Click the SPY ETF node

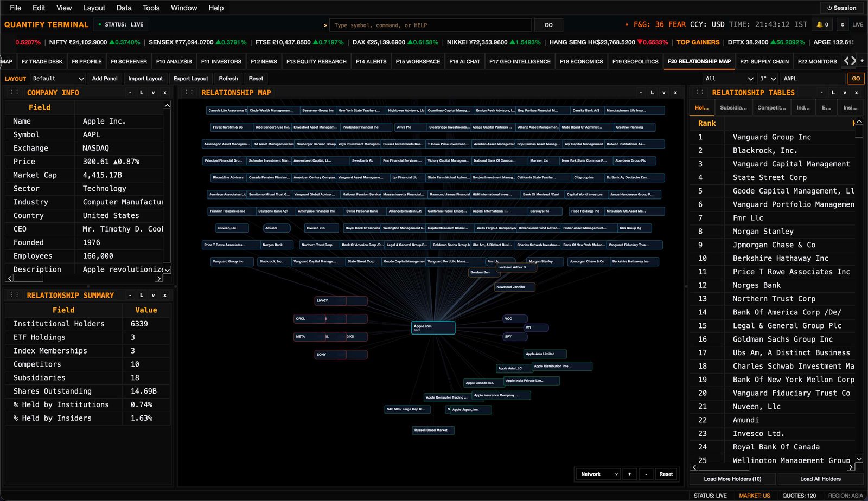click(515, 336)
